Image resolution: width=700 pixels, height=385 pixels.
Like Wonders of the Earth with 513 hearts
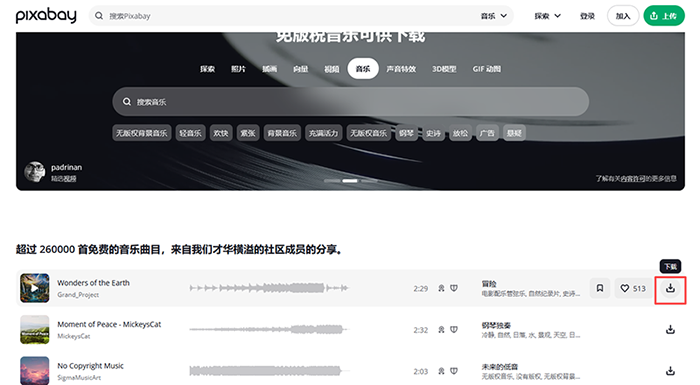pos(633,289)
